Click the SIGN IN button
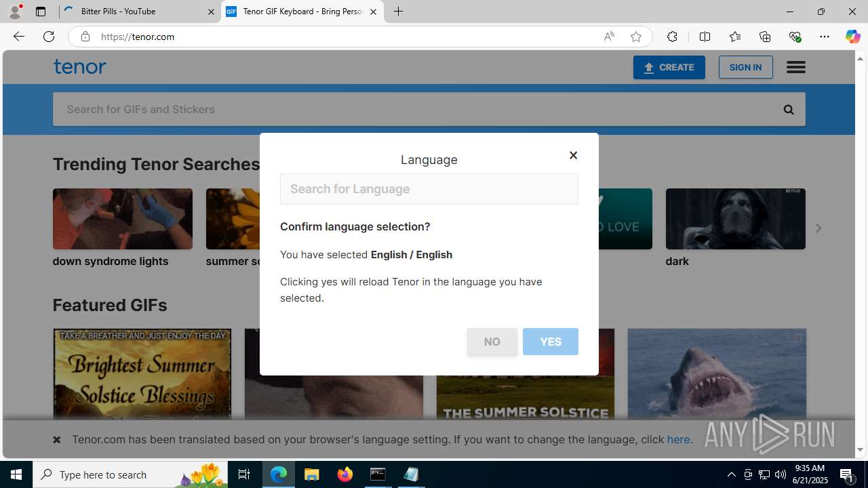 (745, 67)
